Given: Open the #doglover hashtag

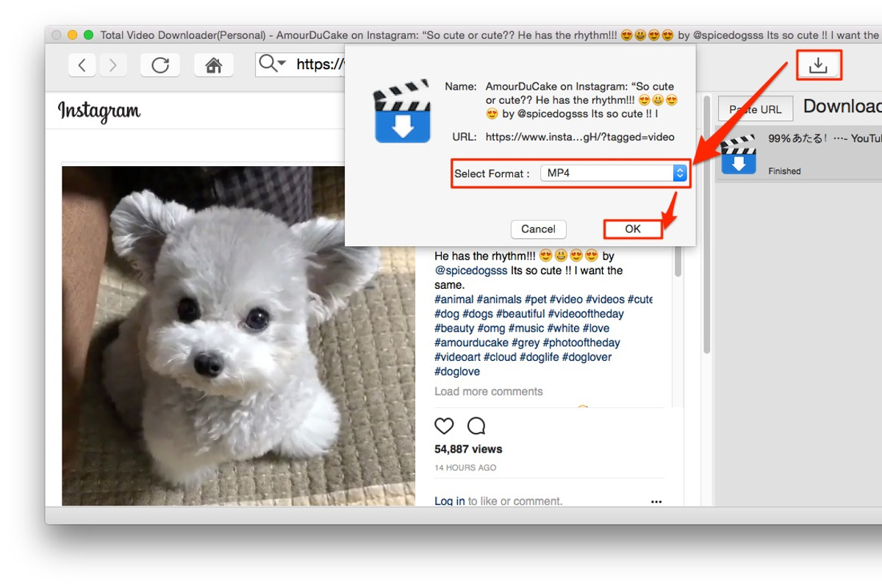Looking at the screenshot, I should [x=587, y=357].
